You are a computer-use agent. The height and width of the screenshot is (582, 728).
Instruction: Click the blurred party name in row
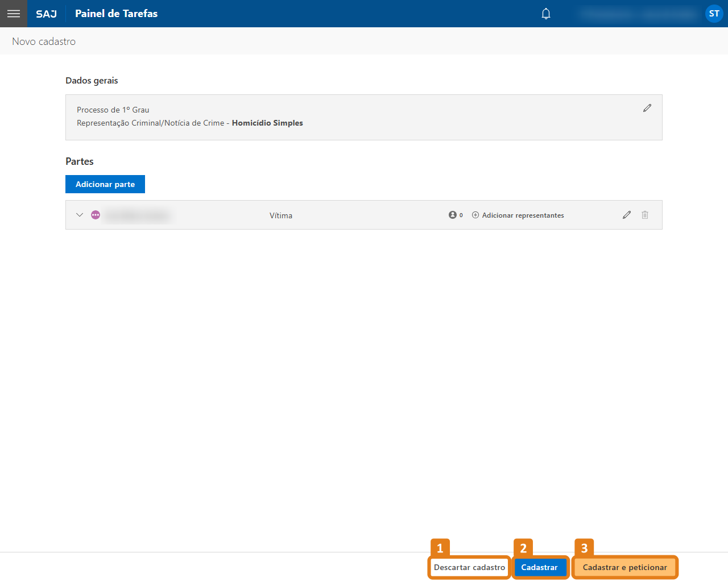(138, 215)
